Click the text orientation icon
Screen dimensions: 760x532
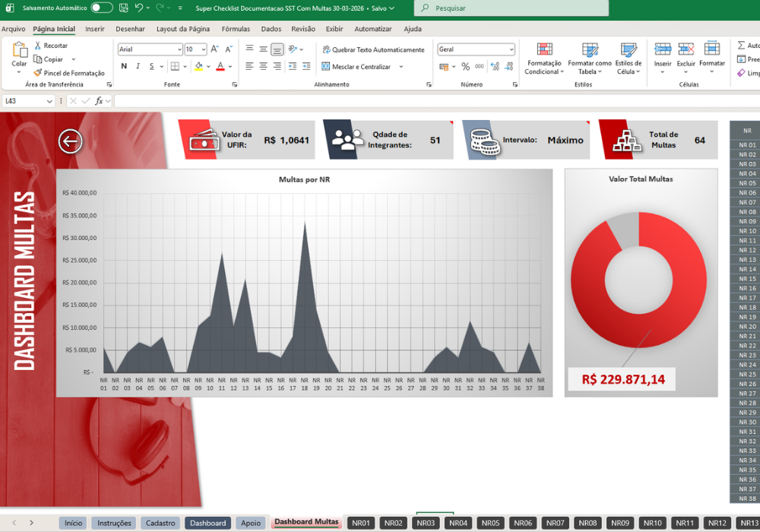coord(293,49)
